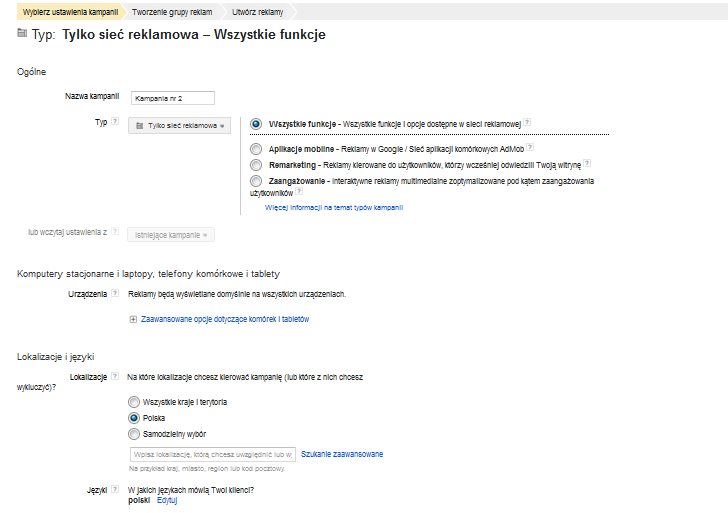Choose the Remarketing campaign type
Image resolution: width=728 pixels, height=513 pixels.
click(x=256, y=164)
